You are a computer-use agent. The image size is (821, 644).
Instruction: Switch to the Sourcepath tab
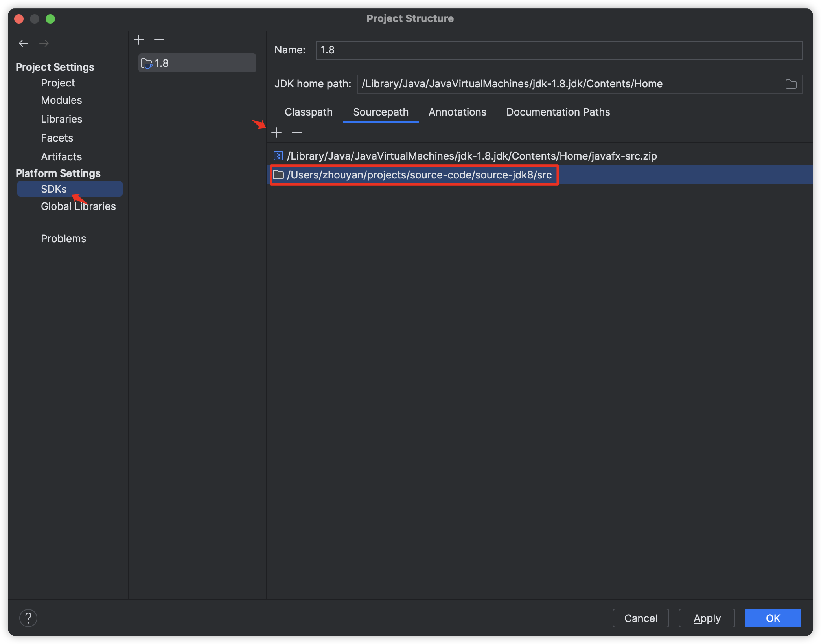click(381, 112)
